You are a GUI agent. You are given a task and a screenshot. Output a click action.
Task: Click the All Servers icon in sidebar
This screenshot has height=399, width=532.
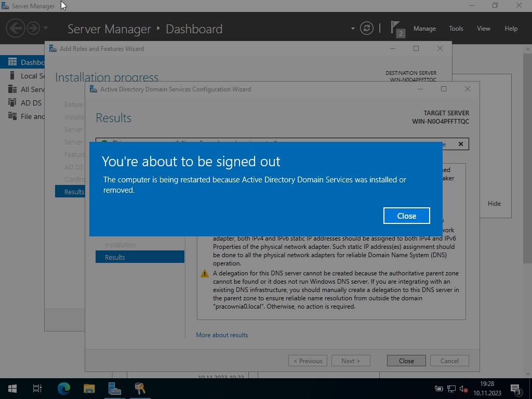point(12,89)
